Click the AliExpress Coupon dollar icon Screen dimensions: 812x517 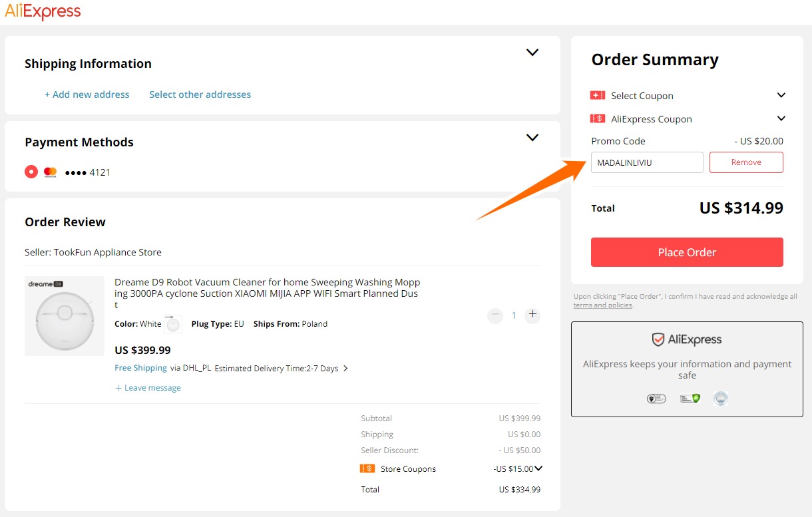click(597, 119)
